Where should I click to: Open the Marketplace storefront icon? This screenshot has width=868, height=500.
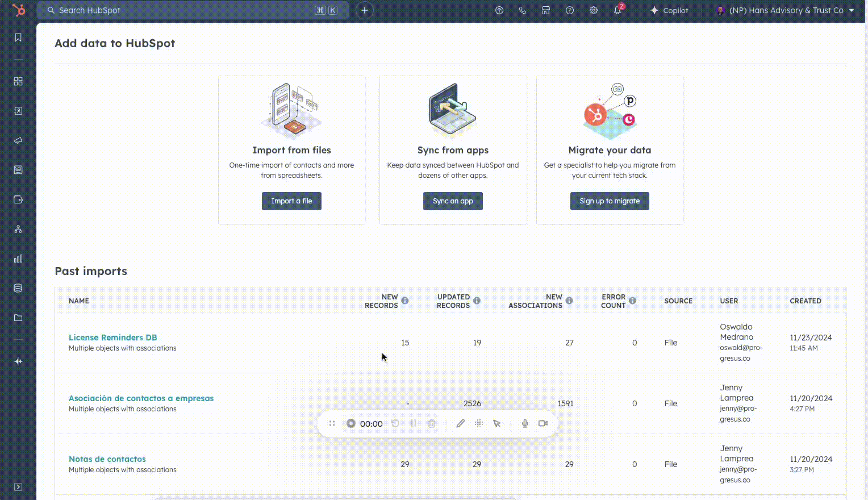point(546,10)
